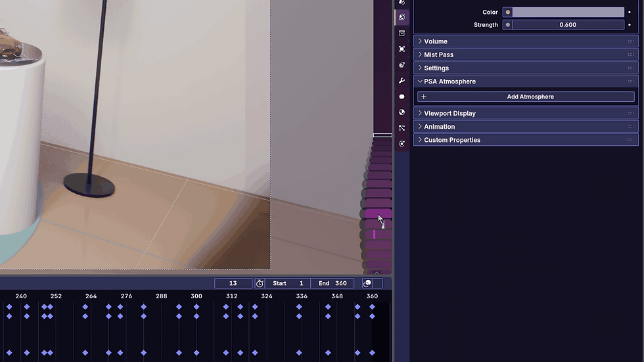Screen dimensions: 644x362
Task: Open the white ellipse properties tab
Action: pos(402,97)
